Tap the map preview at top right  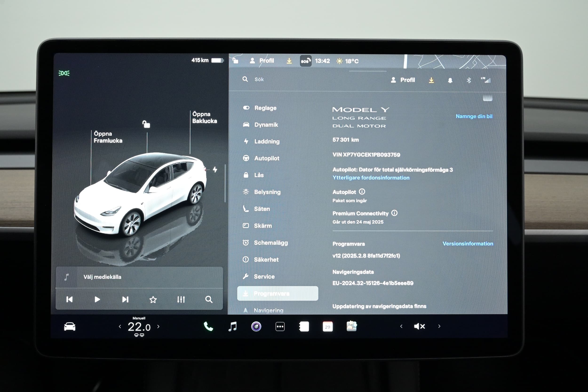pyautogui.click(x=455, y=62)
